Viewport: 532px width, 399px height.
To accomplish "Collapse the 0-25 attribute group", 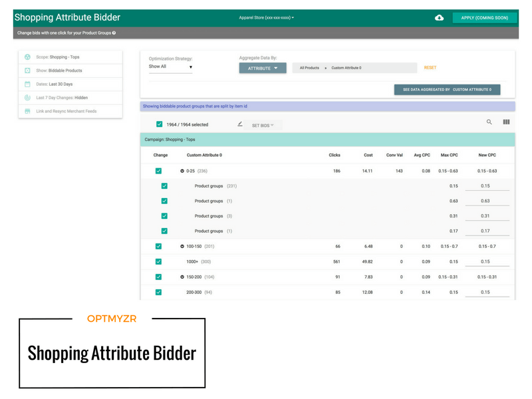I will (182, 171).
